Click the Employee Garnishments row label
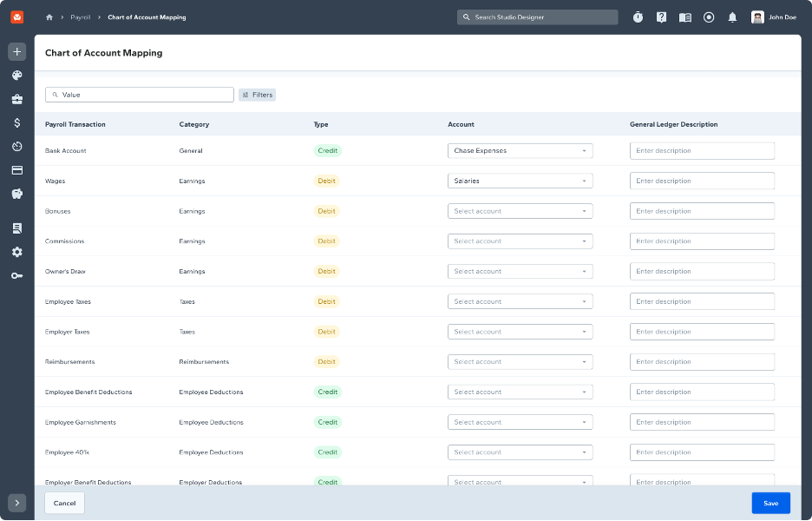This screenshot has width=812, height=521. 81,423
